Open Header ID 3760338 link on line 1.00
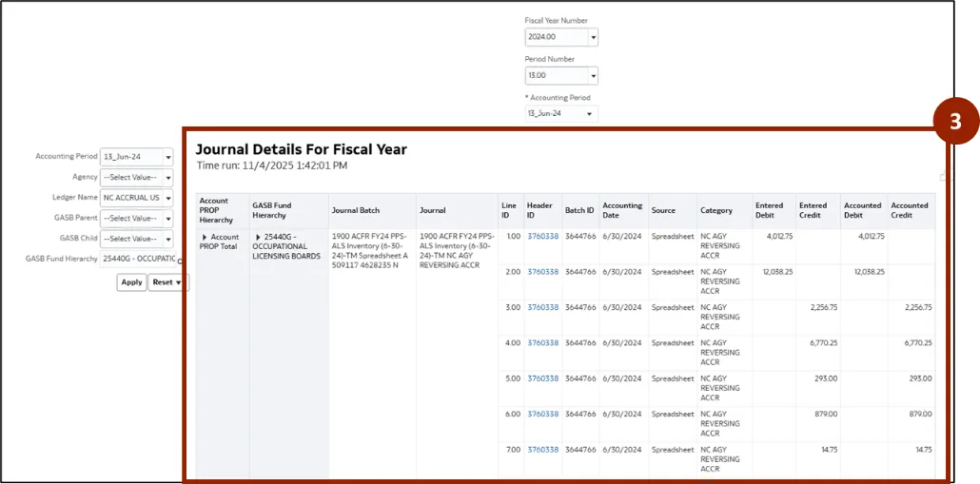The width and height of the screenshot is (980, 484). pyautogui.click(x=542, y=237)
